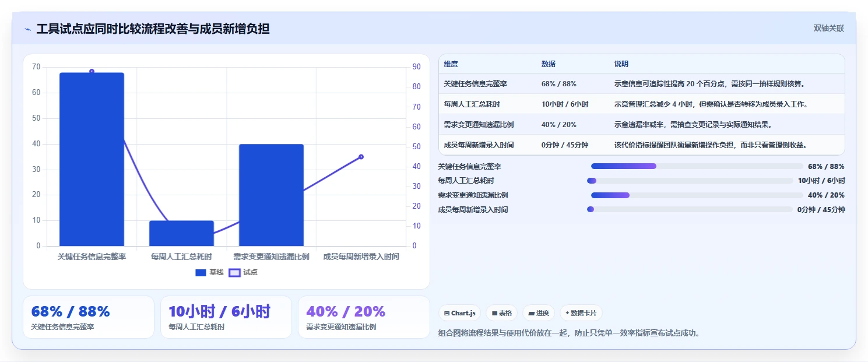
Task: Click the 维度 table column header
Action: click(451, 64)
